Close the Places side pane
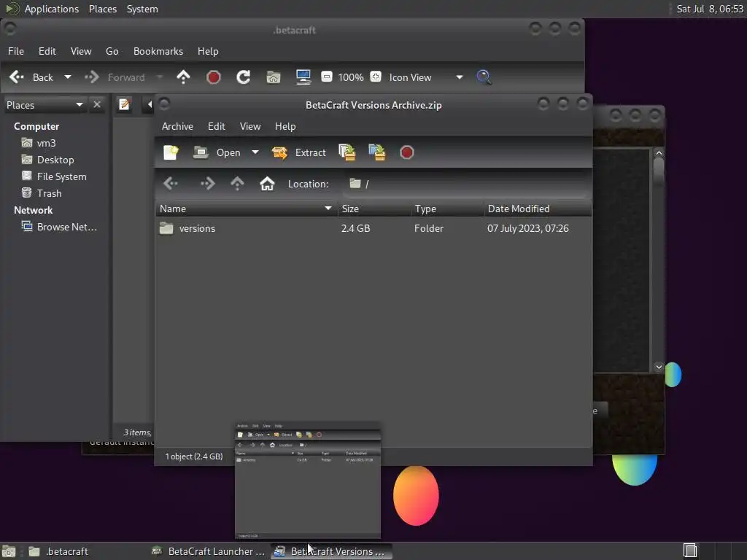This screenshot has height=560, width=747. [x=97, y=104]
